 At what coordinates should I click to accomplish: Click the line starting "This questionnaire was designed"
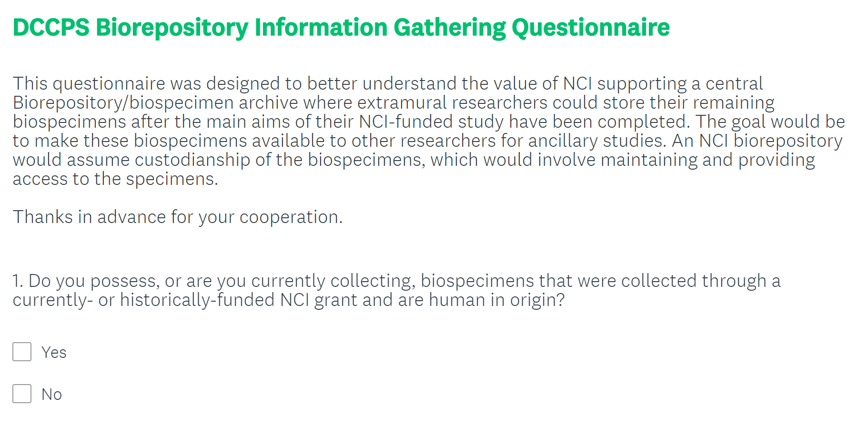[x=387, y=84]
